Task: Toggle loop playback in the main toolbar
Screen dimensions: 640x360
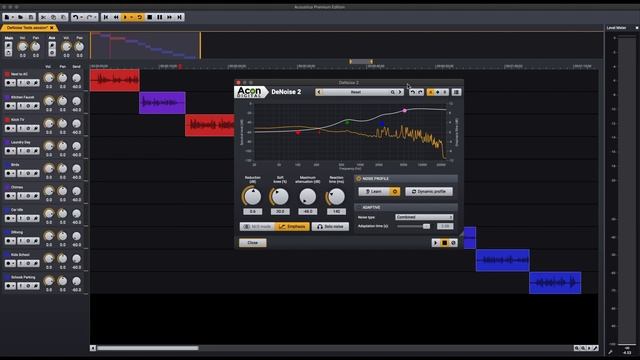Action: click(x=140, y=17)
